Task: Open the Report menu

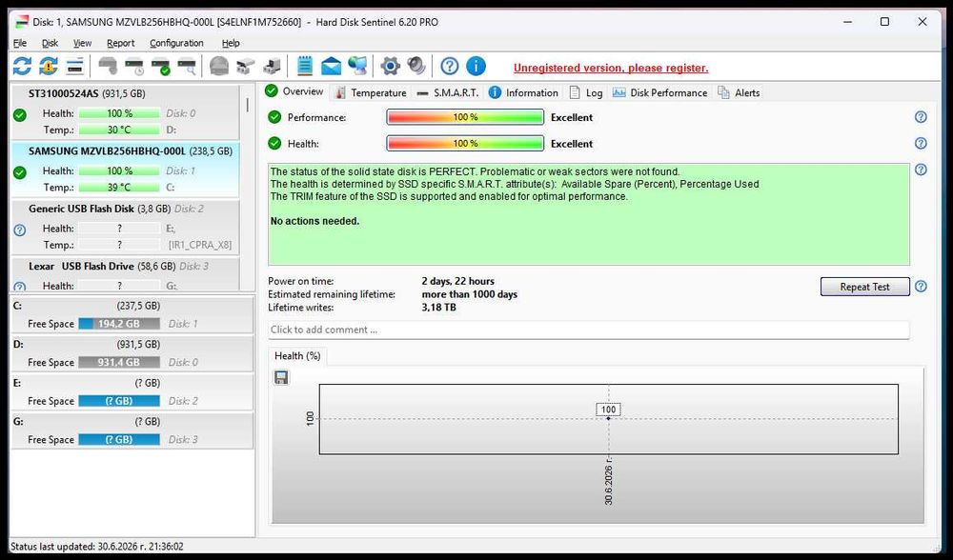Action: [120, 43]
